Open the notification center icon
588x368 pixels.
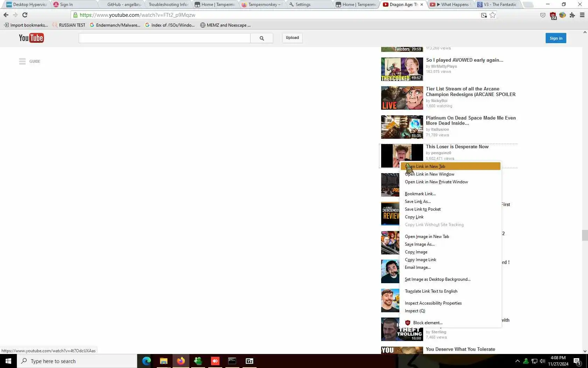coord(577,361)
